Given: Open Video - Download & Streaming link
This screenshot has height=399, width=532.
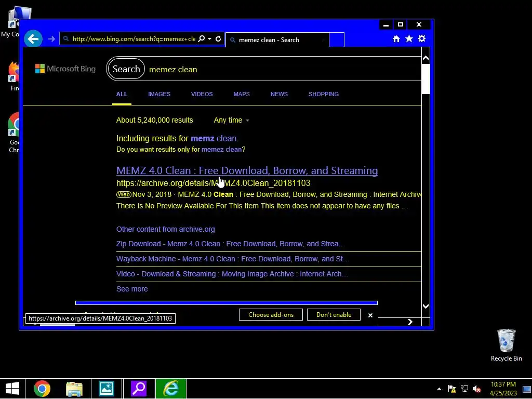Looking at the screenshot, I should coord(232,274).
